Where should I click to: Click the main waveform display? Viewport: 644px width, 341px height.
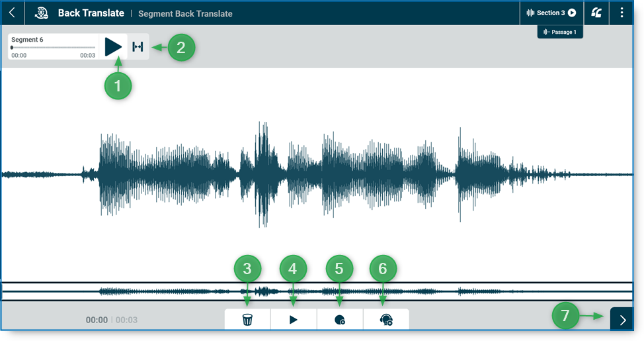click(x=317, y=175)
